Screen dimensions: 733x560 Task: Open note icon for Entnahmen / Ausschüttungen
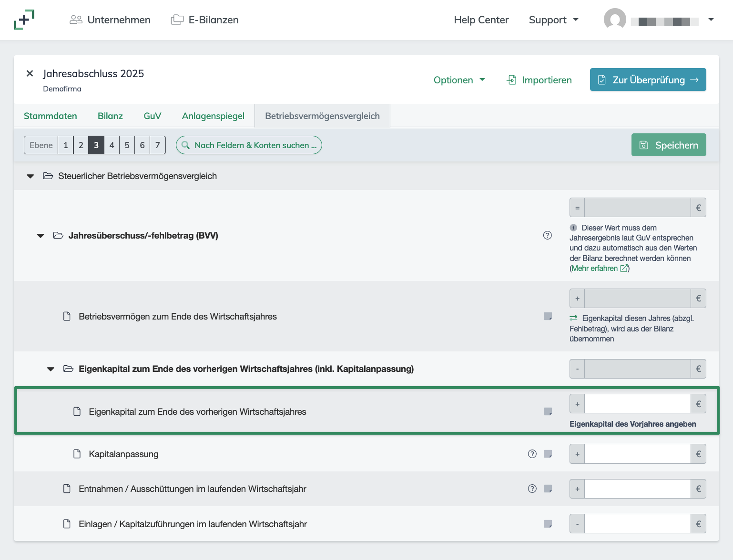coord(548,489)
